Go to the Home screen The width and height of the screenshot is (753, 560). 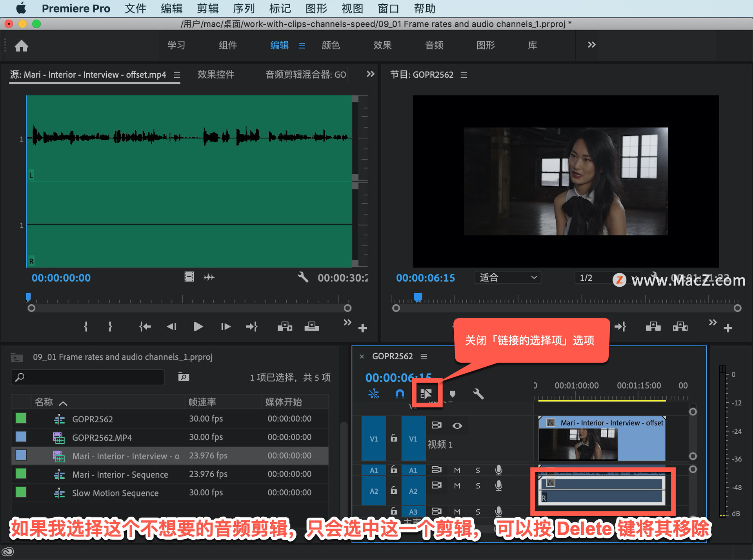point(22,46)
